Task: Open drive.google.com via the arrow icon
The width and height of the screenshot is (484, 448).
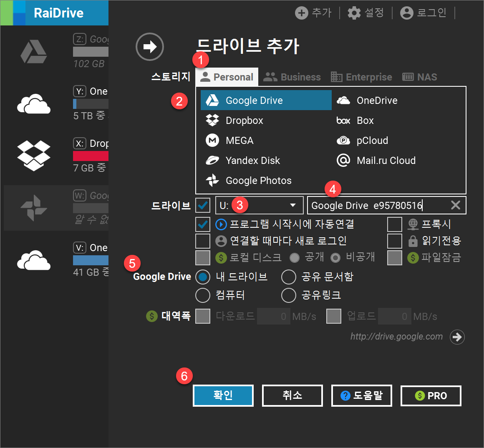Action: 457,337
